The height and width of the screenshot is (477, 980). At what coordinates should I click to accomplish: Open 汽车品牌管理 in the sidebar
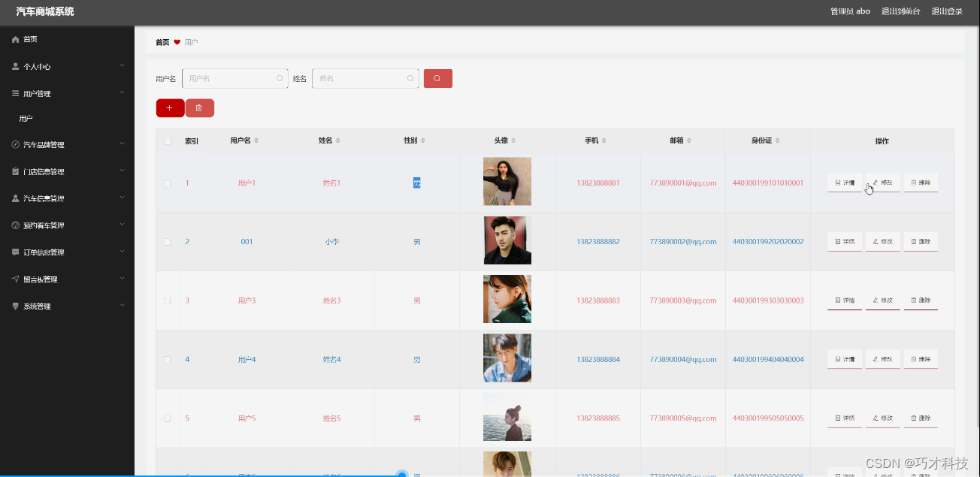coord(67,144)
